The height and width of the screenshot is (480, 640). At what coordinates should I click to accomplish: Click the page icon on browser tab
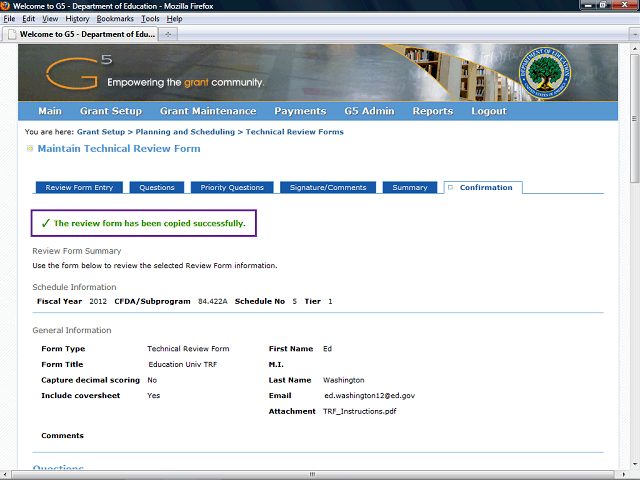[x=12, y=34]
